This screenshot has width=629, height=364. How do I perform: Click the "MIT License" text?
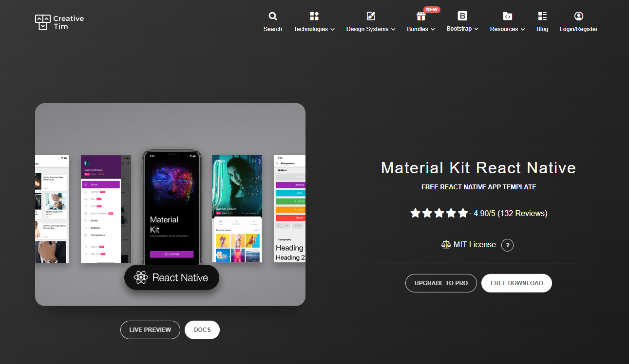click(x=475, y=245)
